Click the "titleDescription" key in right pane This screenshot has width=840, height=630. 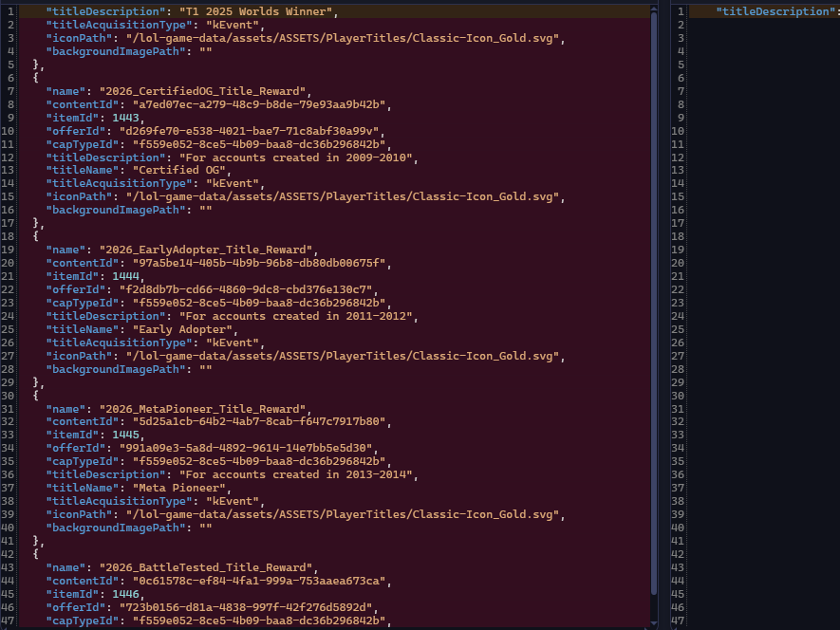tap(775, 11)
